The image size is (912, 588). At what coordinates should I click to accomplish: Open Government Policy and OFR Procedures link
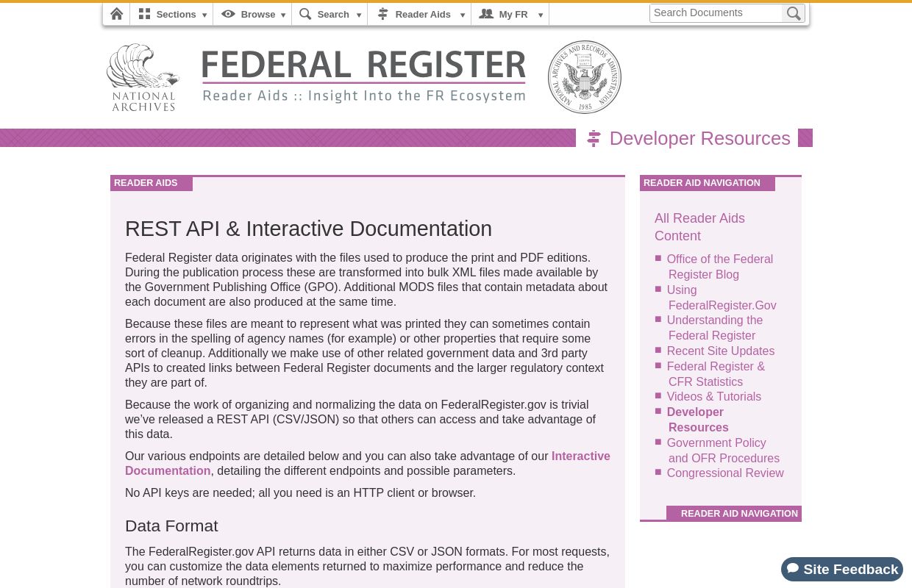[x=723, y=451]
